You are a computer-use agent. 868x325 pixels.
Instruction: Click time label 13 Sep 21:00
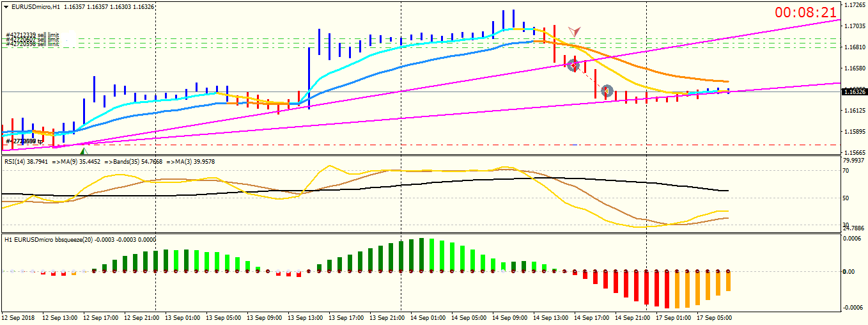point(386,317)
